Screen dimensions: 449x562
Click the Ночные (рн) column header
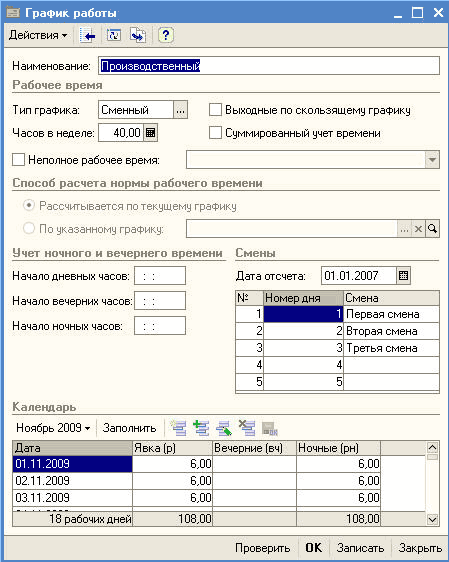pos(338,448)
